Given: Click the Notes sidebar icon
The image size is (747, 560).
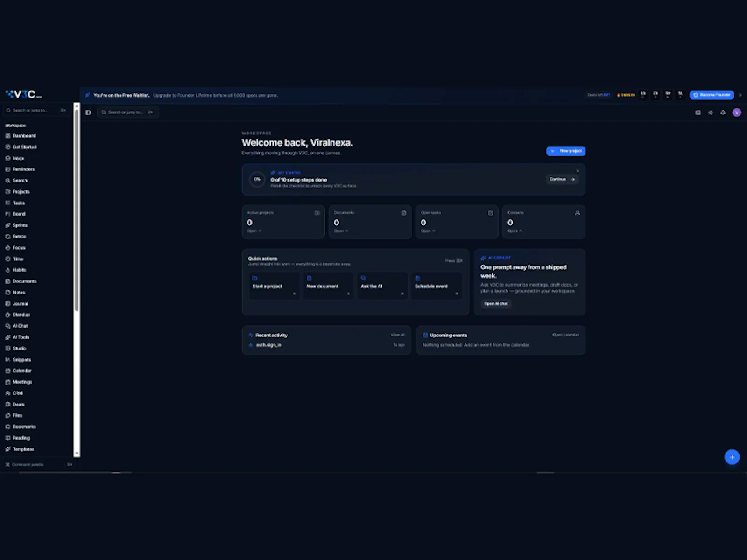Looking at the screenshot, I should click(x=7, y=293).
